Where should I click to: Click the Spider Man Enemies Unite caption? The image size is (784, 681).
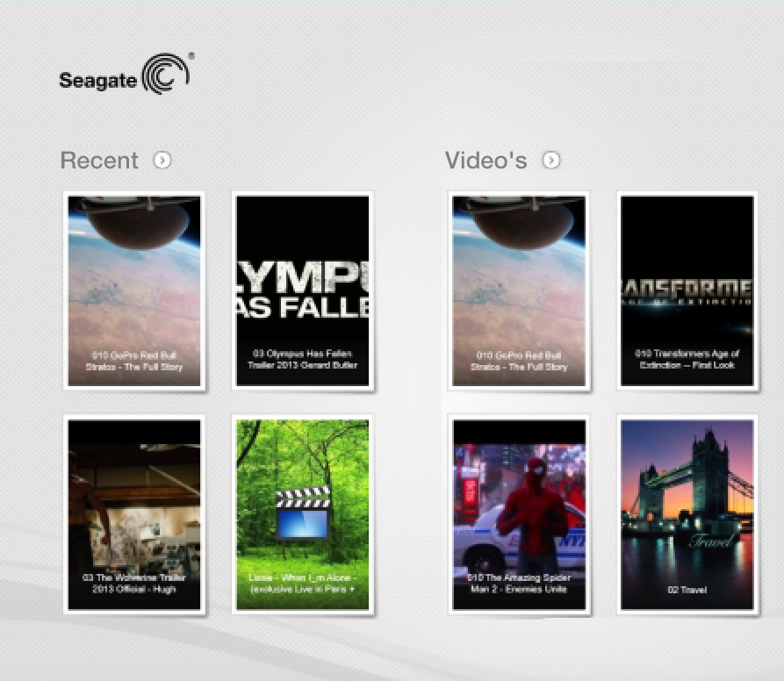519,584
